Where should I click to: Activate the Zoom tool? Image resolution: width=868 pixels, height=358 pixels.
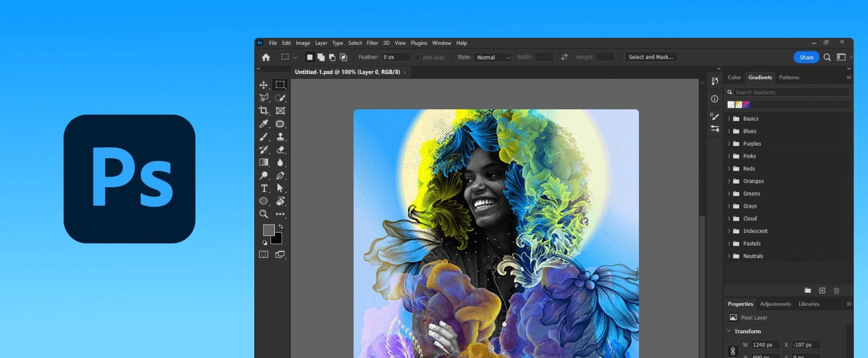click(264, 214)
